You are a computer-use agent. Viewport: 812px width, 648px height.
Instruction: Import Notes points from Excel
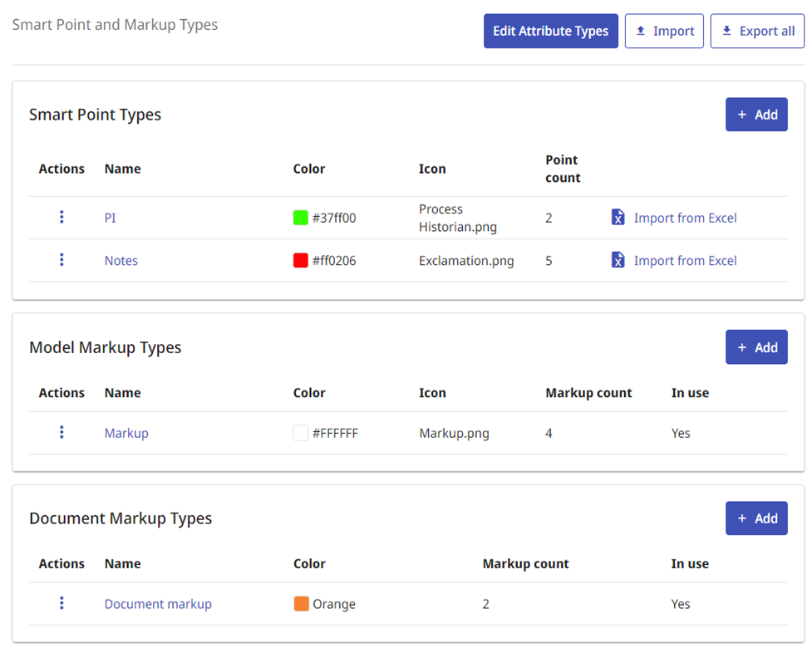tap(685, 260)
